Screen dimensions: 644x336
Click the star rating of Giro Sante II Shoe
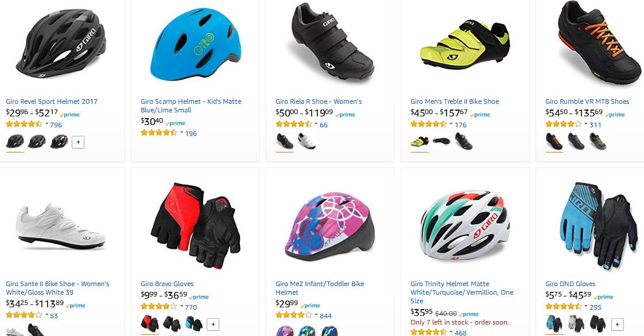pyautogui.click(x=24, y=315)
